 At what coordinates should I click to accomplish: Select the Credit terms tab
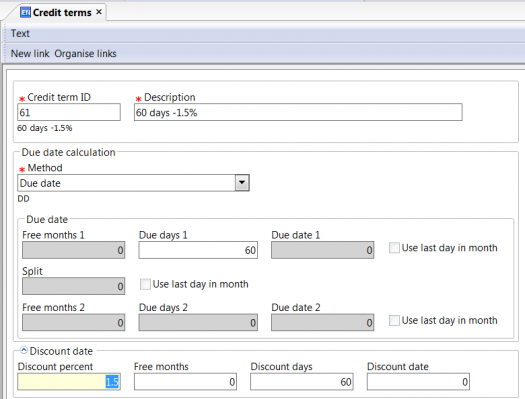[x=61, y=12]
